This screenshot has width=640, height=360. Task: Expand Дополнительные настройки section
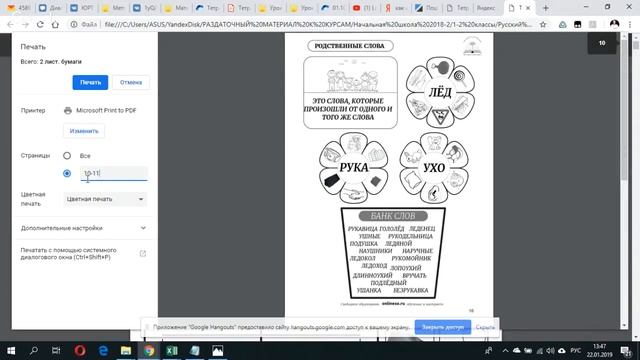tap(83, 228)
